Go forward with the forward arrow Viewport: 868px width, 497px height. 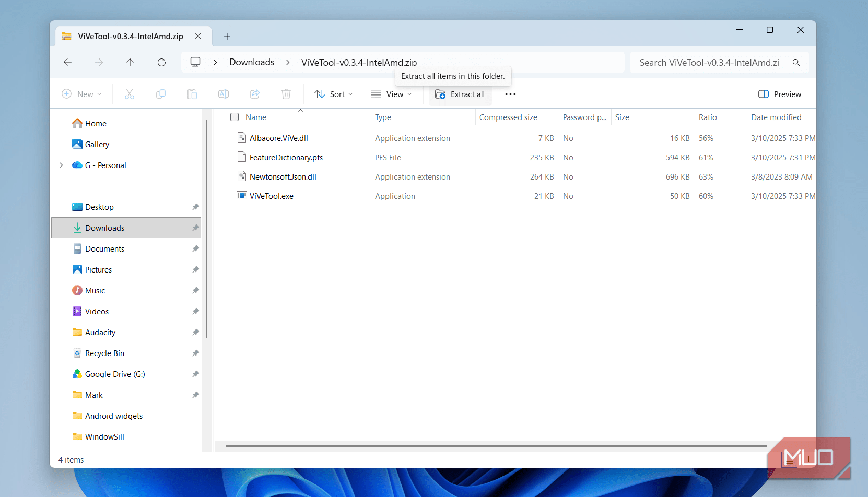(x=99, y=62)
